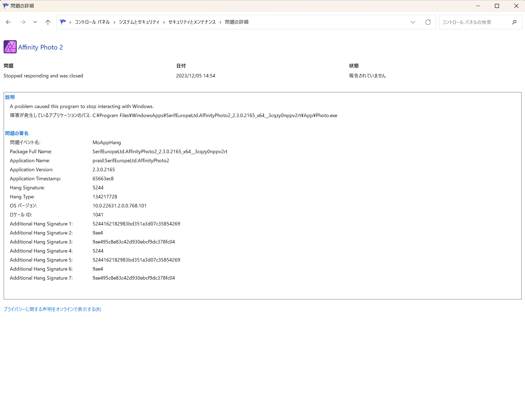Click the 問題の署名 section heading
The height and width of the screenshot is (420, 525).
pos(17,133)
